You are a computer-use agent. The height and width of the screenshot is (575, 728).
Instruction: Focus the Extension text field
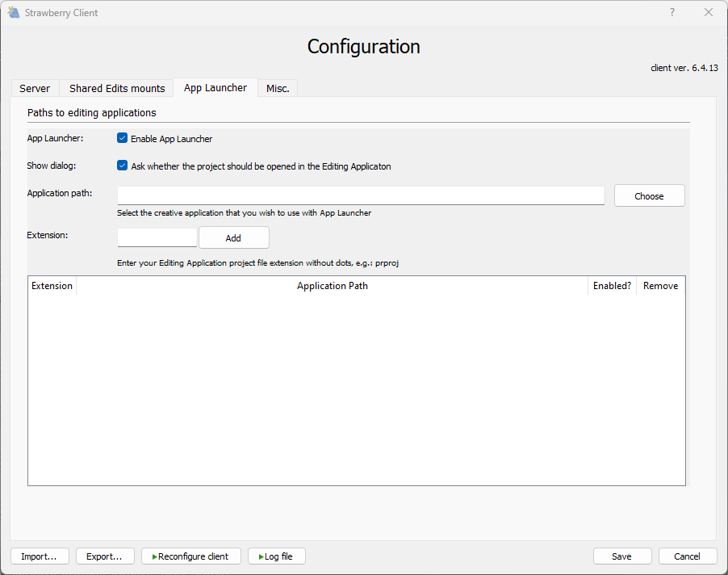click(157, 237)
